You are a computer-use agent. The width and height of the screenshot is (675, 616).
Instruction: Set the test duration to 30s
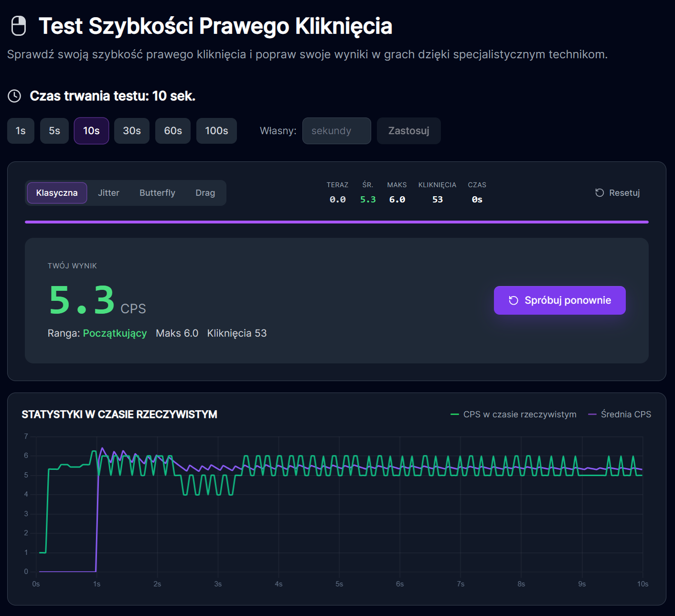(x=132, y=131)
